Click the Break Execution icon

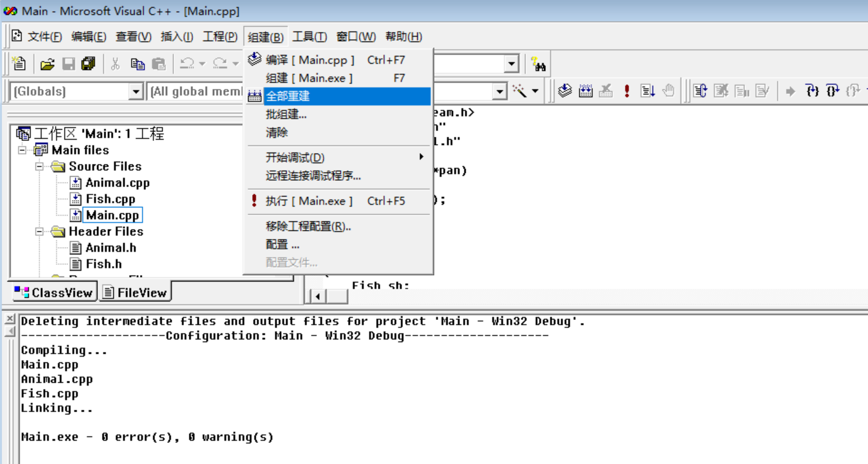coord(742,91)
